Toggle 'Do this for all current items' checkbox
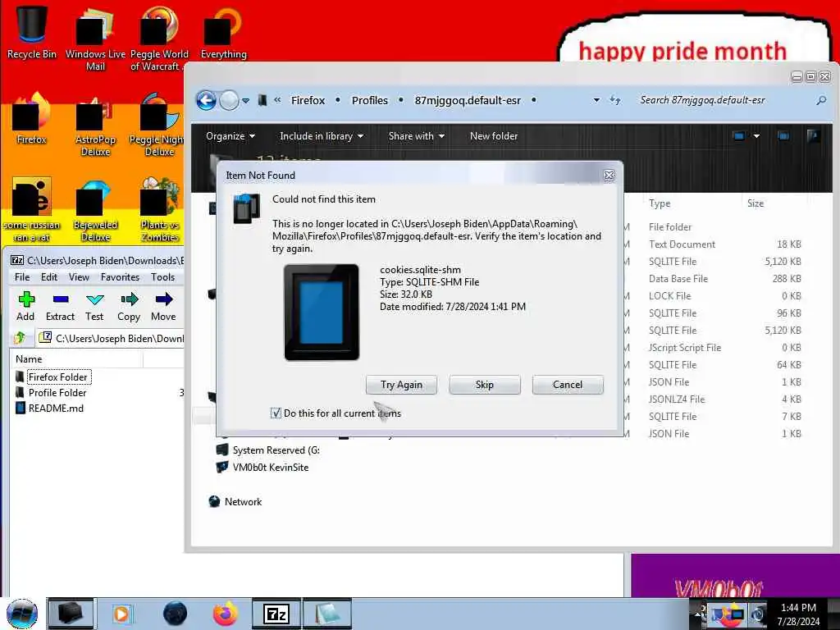Viewport: 840px width, 630px height. click(276, 413)
